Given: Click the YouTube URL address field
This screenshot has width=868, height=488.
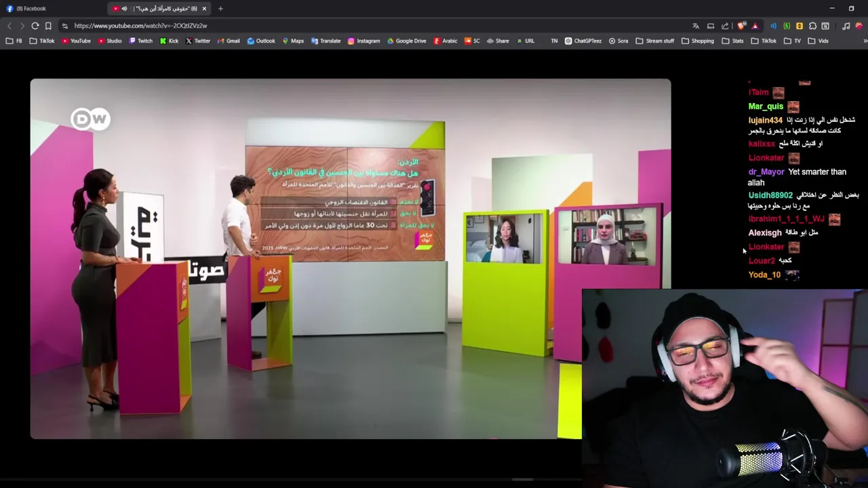Looking at the screenshot, I should tap(140, 26).
